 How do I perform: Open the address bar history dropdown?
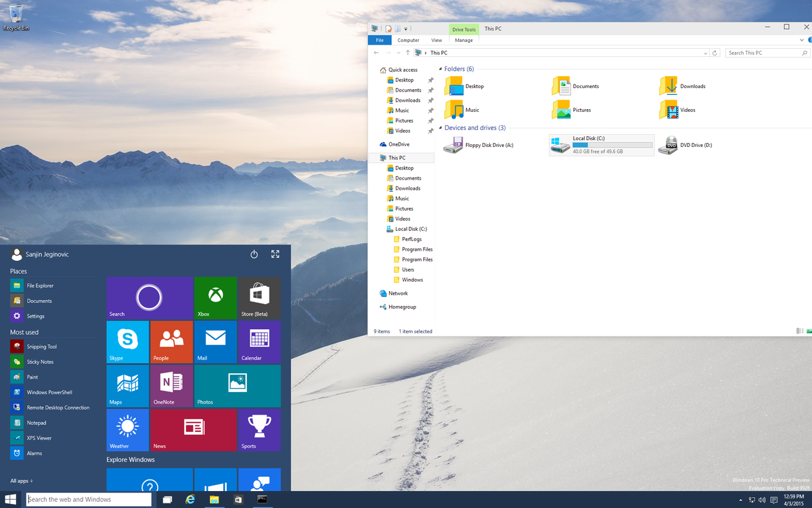click(x=706, y=53)
